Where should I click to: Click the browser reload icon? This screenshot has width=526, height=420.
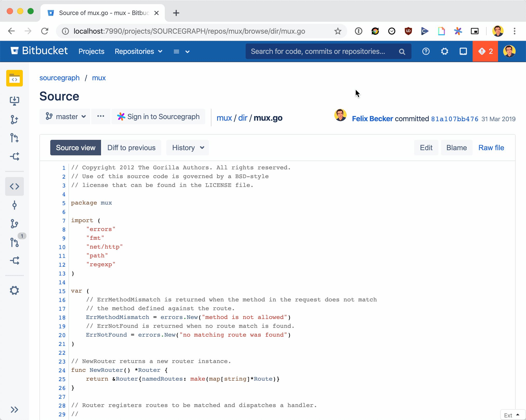[45, 31]
